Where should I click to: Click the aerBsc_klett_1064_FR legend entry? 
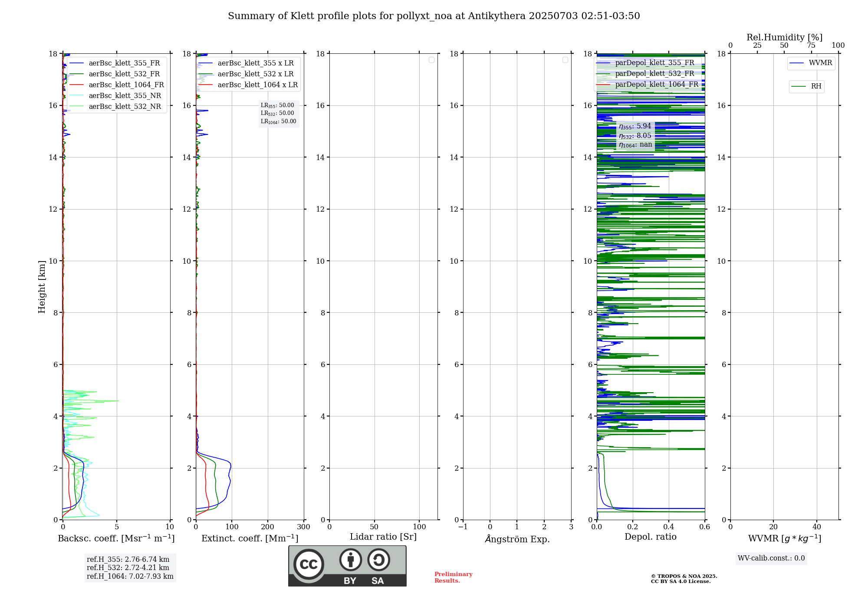tap(117, 85)
